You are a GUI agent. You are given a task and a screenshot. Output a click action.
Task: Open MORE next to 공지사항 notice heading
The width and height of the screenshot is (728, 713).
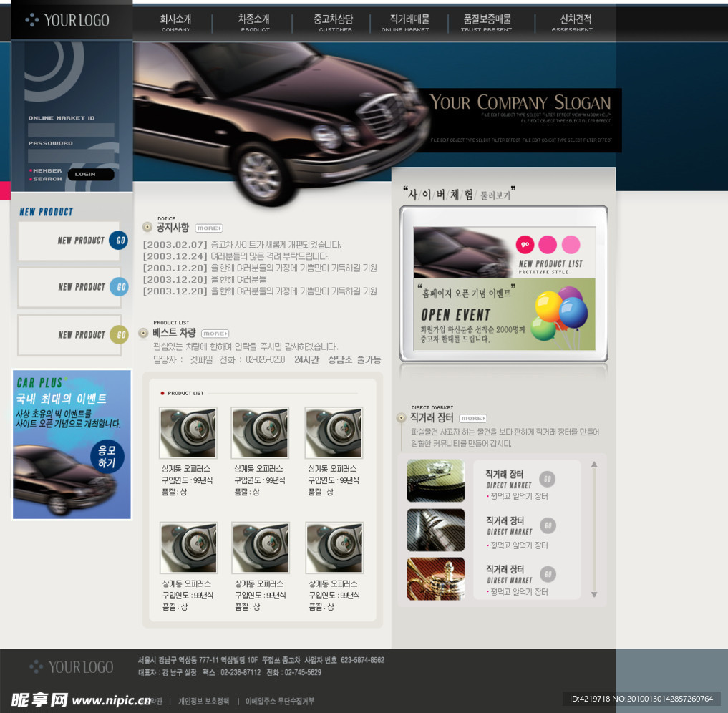208,228
